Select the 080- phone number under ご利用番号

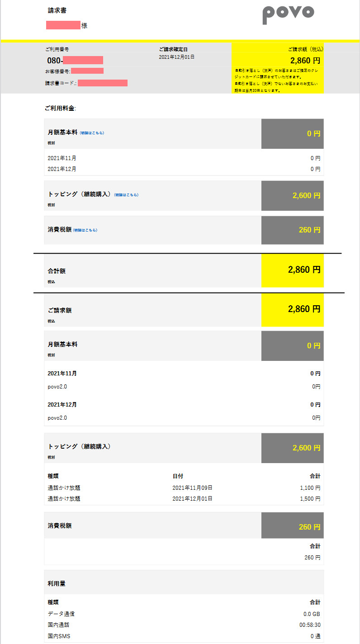coord(75,60)
